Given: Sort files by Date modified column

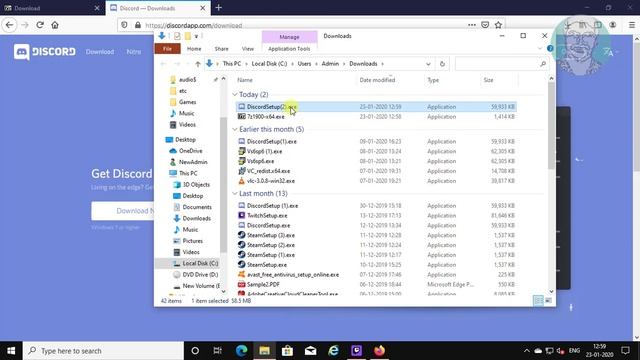Looking at the screenshot, I should click(377, 80).
